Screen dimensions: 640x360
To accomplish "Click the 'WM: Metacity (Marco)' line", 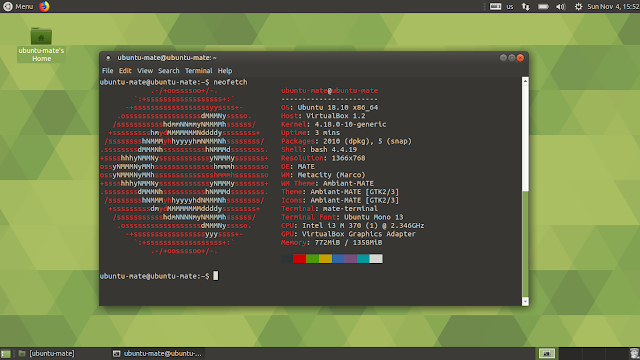I will coord(323,175).
